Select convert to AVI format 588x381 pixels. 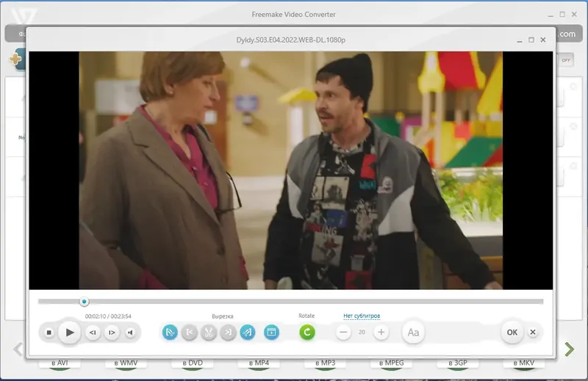point(60,364)
